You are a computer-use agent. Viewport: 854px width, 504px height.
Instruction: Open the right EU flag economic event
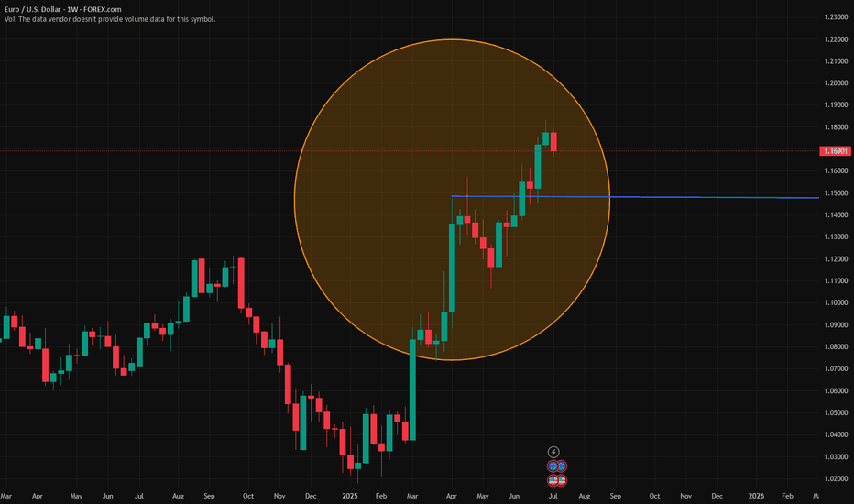click(x=562, y=466)
